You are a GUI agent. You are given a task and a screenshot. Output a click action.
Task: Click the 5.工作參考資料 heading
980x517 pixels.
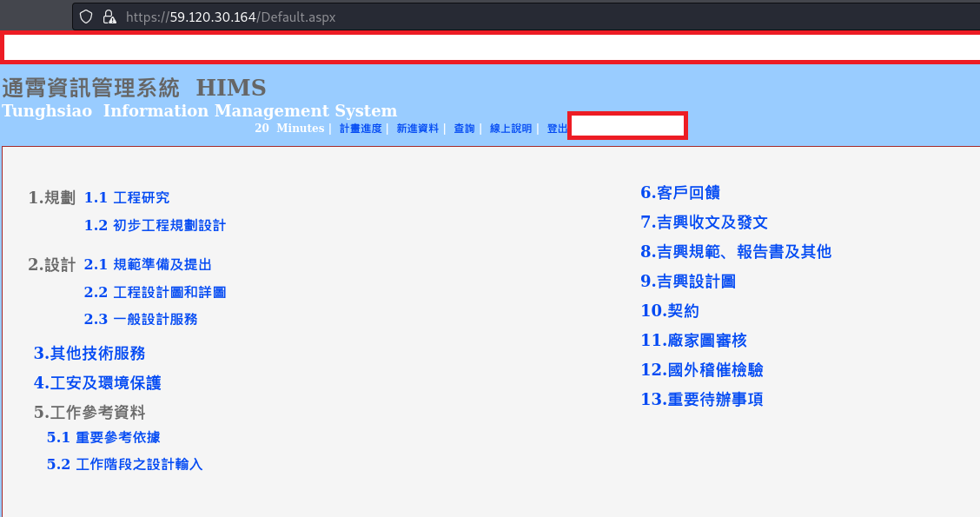point(89,412)
